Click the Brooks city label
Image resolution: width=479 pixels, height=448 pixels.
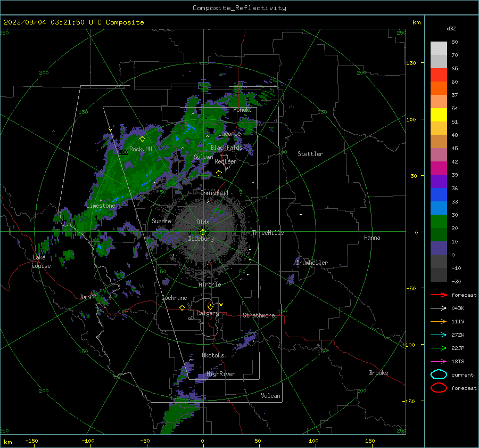(x=378, y=373)
